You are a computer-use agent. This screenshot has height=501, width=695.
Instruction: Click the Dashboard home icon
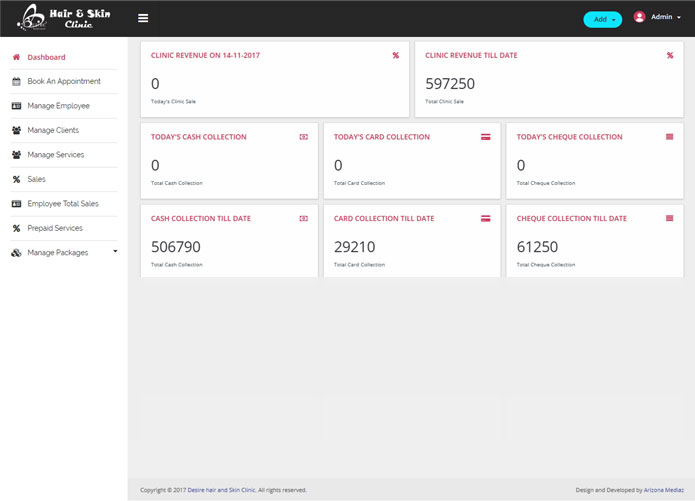pos(16,57)
